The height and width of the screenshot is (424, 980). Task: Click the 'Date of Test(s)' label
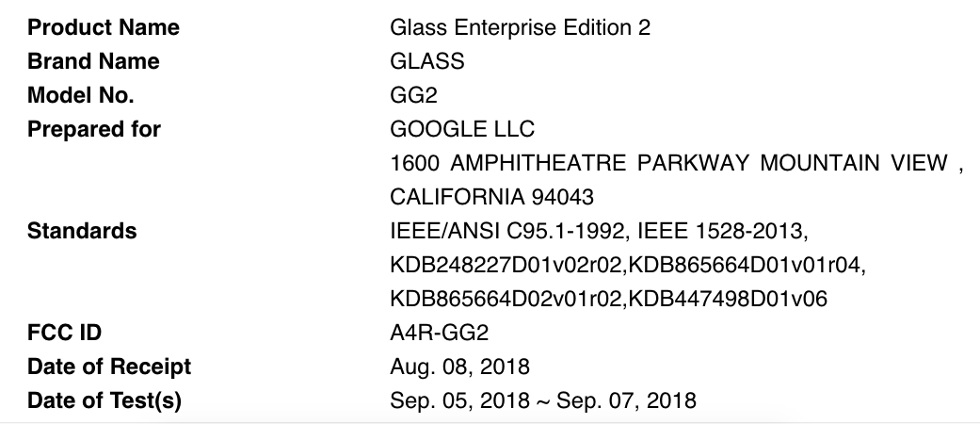[104, 400]
